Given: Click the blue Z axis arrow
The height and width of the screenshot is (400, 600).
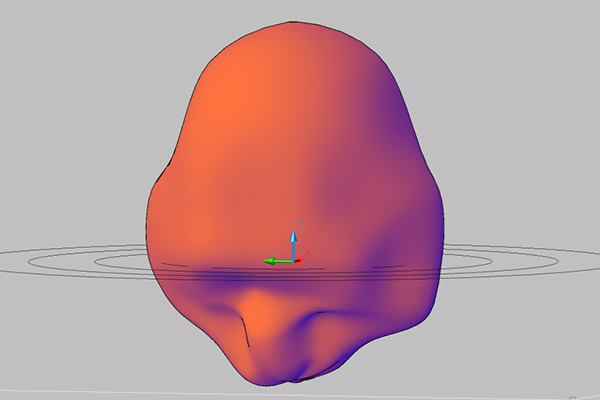Looking at the screenshot, I should click(x=293, y=239).
